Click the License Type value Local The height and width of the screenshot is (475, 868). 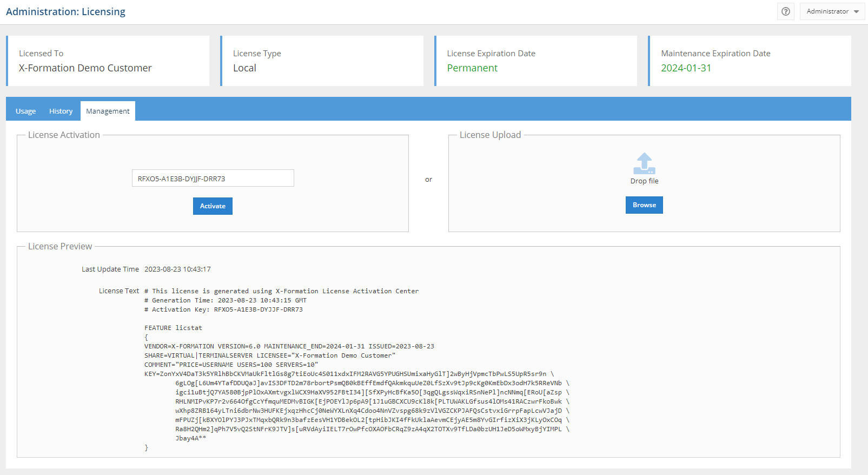pyautogui.click(x=244, y=68)
